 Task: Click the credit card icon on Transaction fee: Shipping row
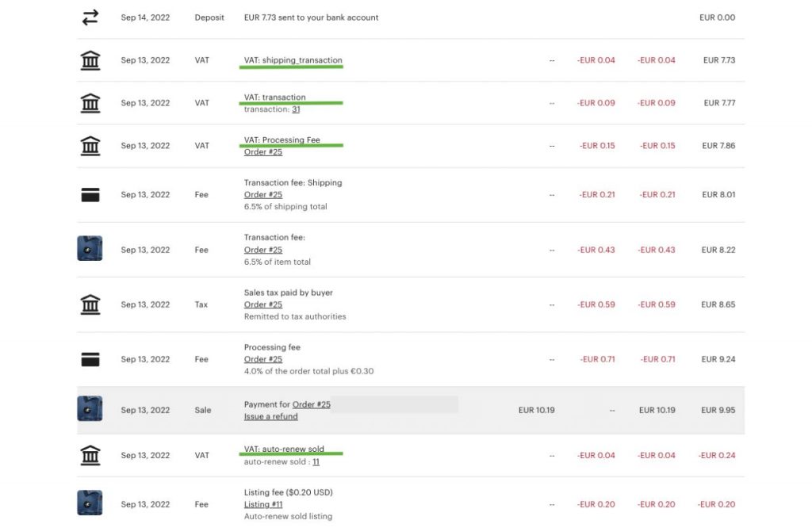coord(90,193)
